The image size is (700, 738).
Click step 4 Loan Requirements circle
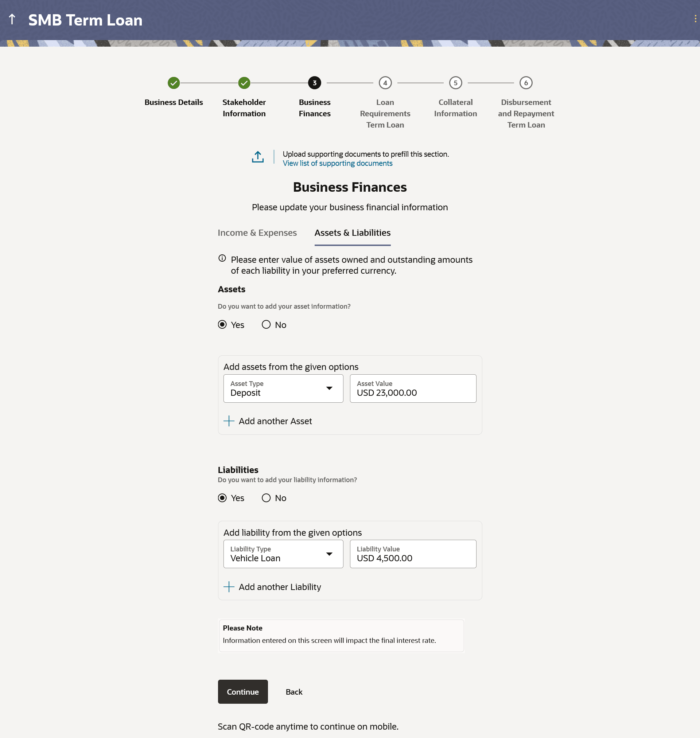click(x=385, y=83)
